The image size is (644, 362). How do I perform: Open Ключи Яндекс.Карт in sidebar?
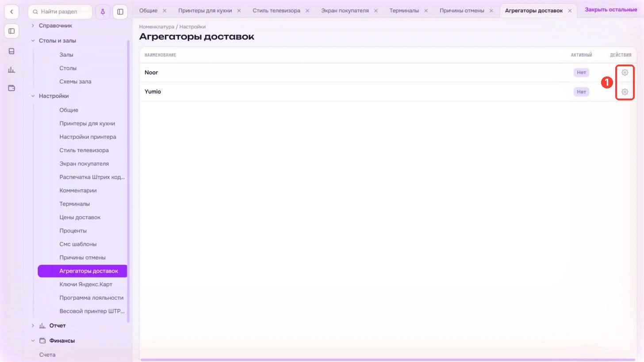click(x=86, y=285)
